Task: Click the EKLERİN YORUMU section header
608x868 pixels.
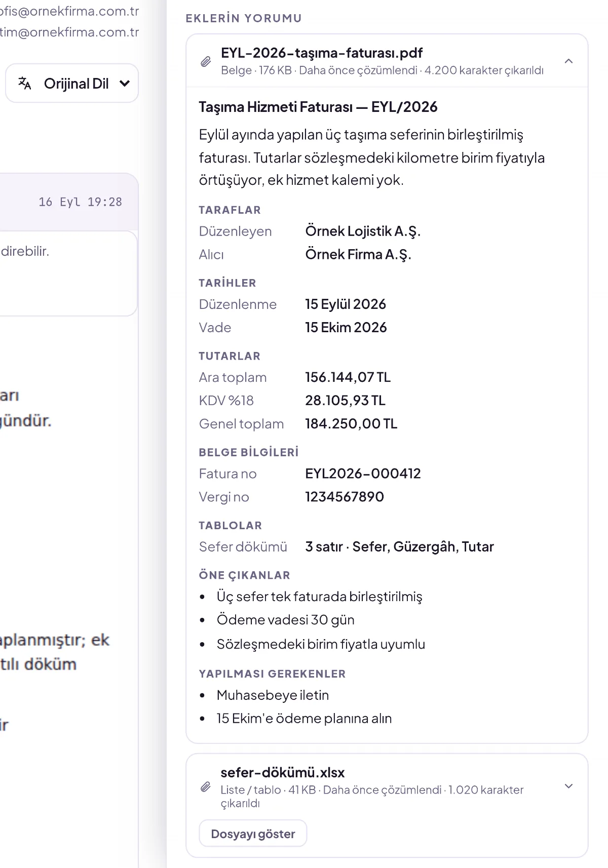Action: pos(244,18)
